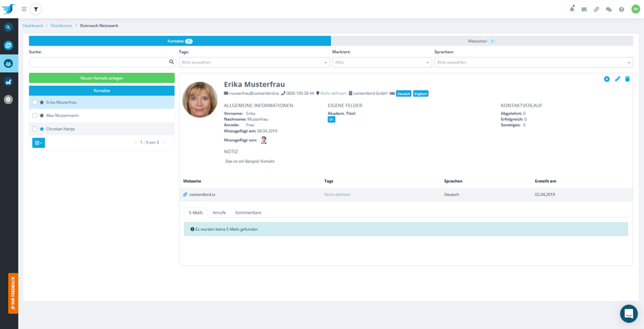This screenshot has height=329, width=644.
Task: Expand the Sprachen dropdown filter
Action: click(x=533, y=62)
